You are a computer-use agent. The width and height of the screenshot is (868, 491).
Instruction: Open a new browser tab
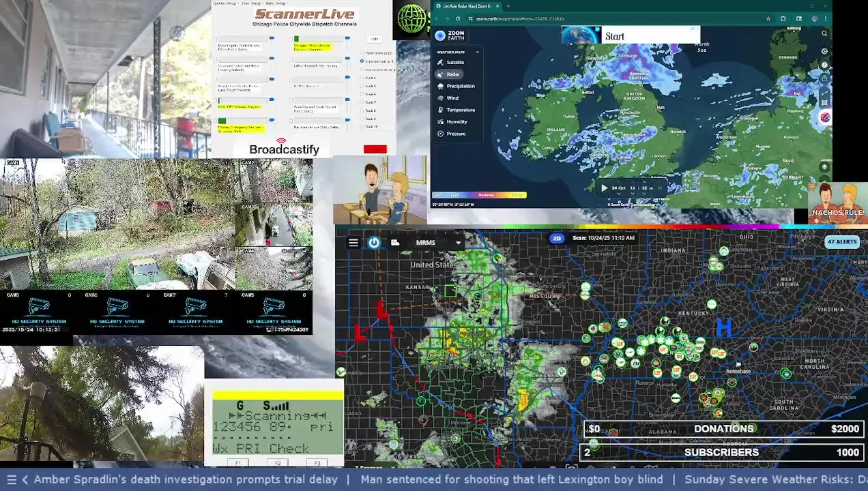(x=508, y=6)
